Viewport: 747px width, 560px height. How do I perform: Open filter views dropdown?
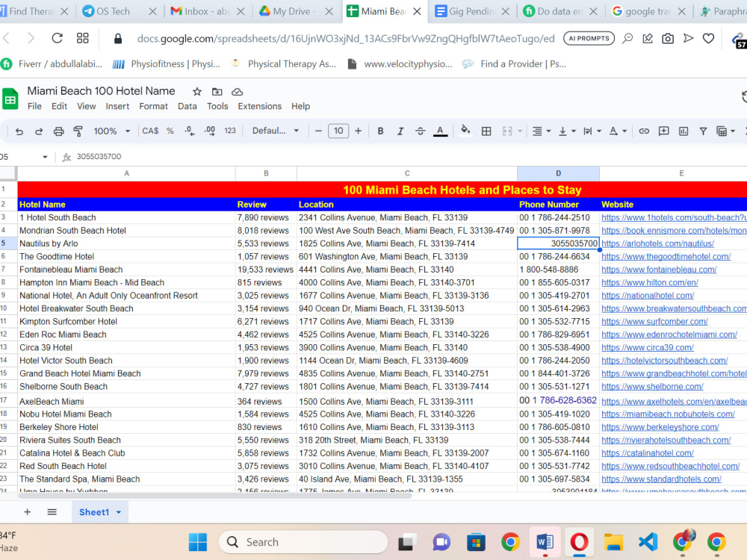pos(726,131)
